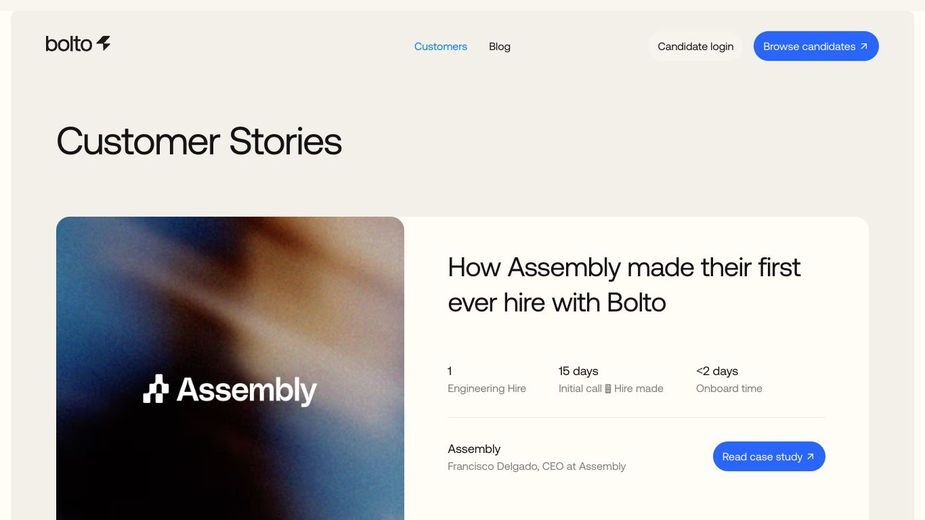Open the Read case study button

pyautogui.click(x=769, y=456)
